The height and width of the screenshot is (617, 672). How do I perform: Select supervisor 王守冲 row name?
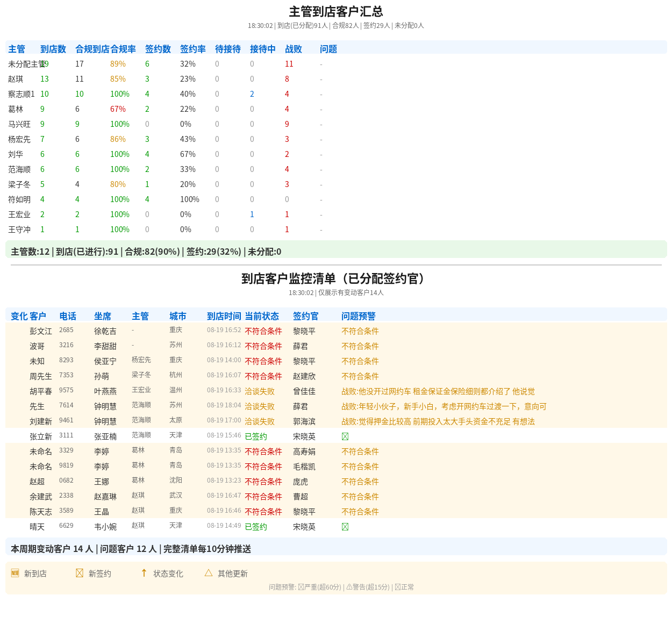tap(19, 229)
